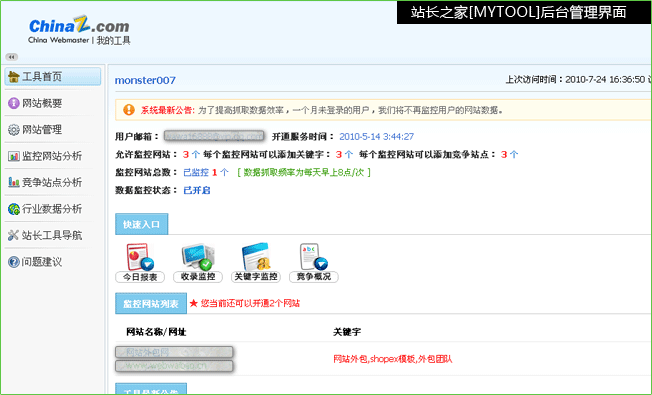Click the 我的工具 text beside the logo

click(x=114, y=40)
